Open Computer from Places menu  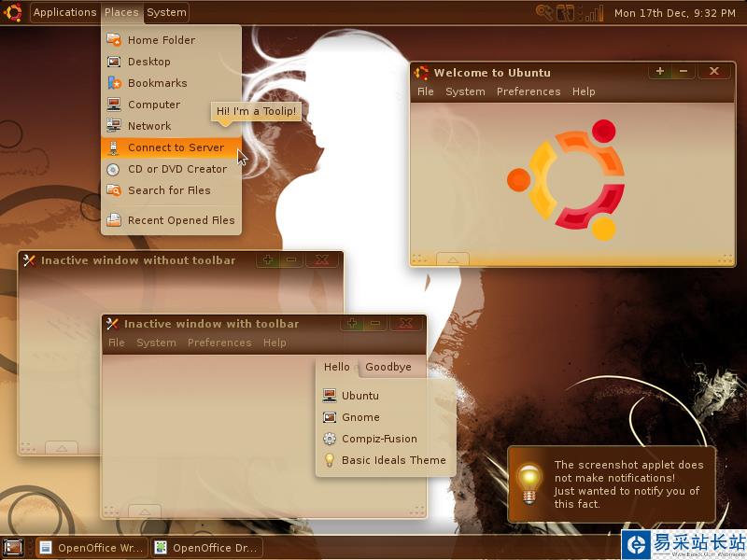point(171,105)
